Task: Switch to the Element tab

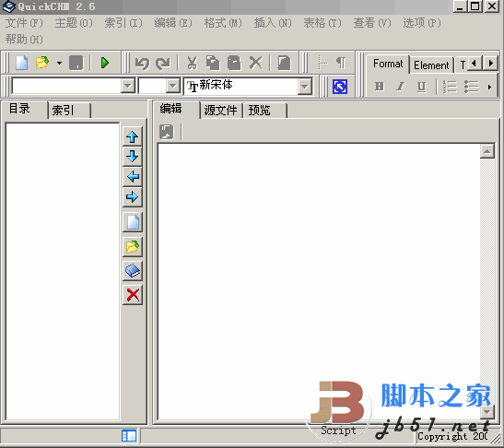Action: coord(431,65)
